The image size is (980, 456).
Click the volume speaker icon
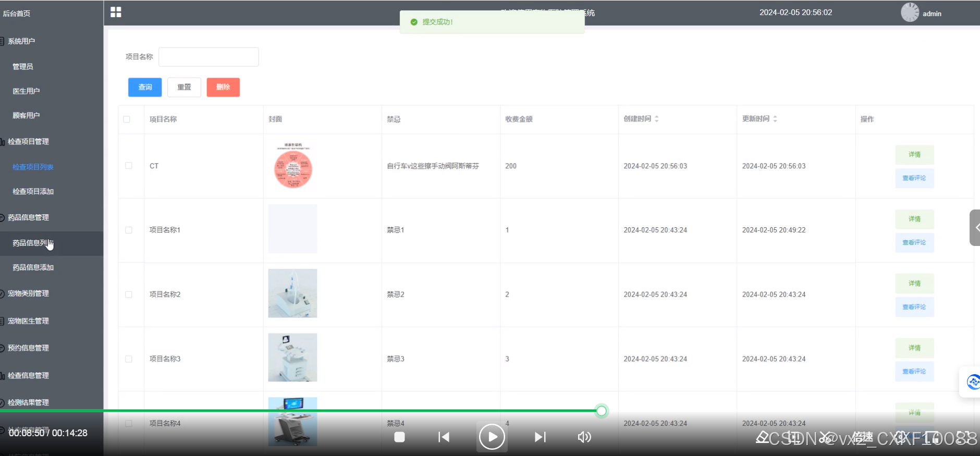(x=584, y=437)
